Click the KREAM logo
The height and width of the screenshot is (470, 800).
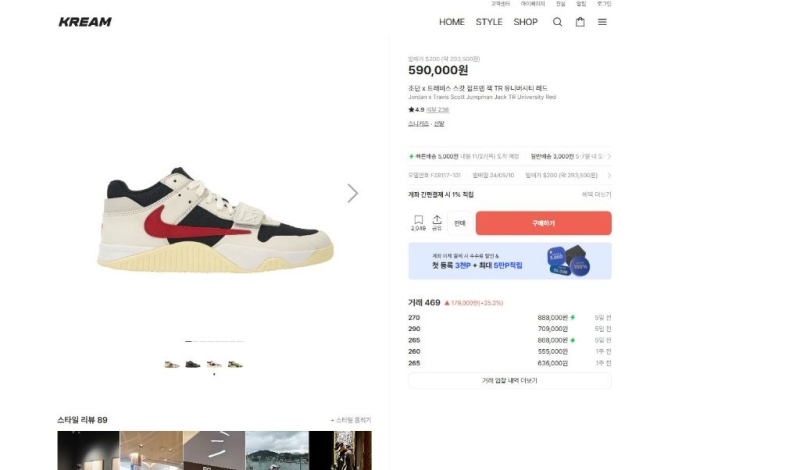(x=85, y=21)
